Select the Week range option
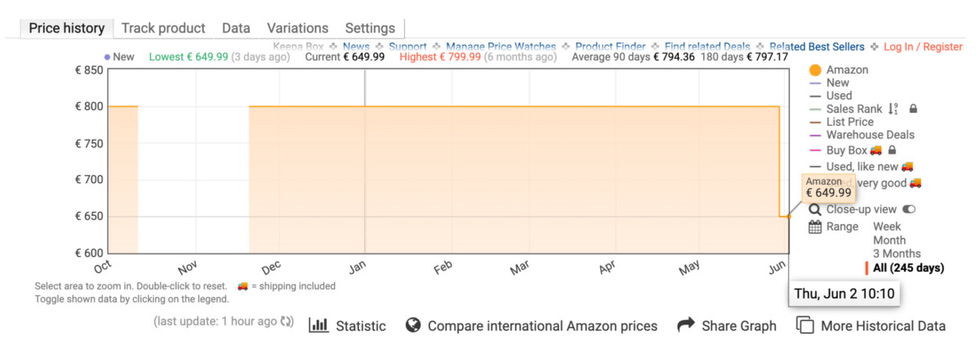The height and width of the screenshot is (341, 980). [x=887, y=227]
